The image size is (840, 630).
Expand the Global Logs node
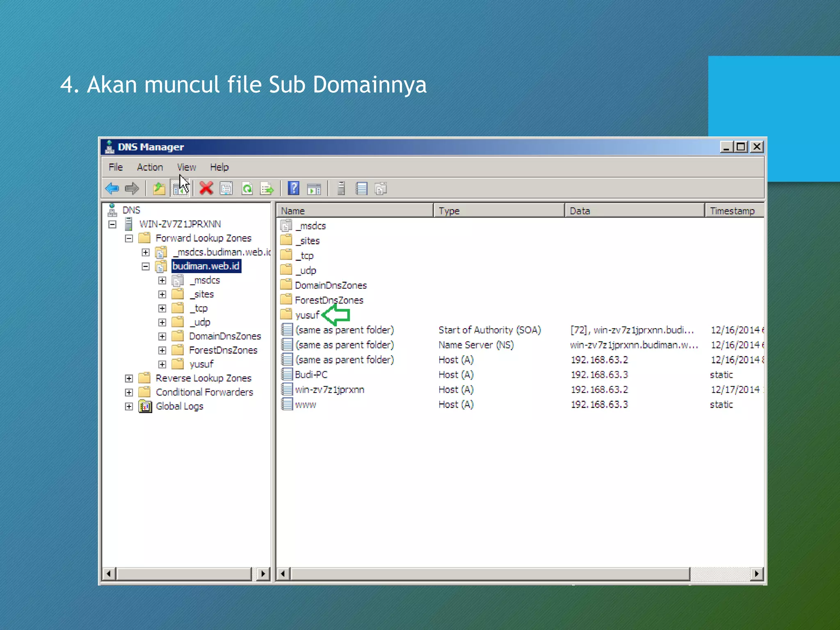pos(129,406)
